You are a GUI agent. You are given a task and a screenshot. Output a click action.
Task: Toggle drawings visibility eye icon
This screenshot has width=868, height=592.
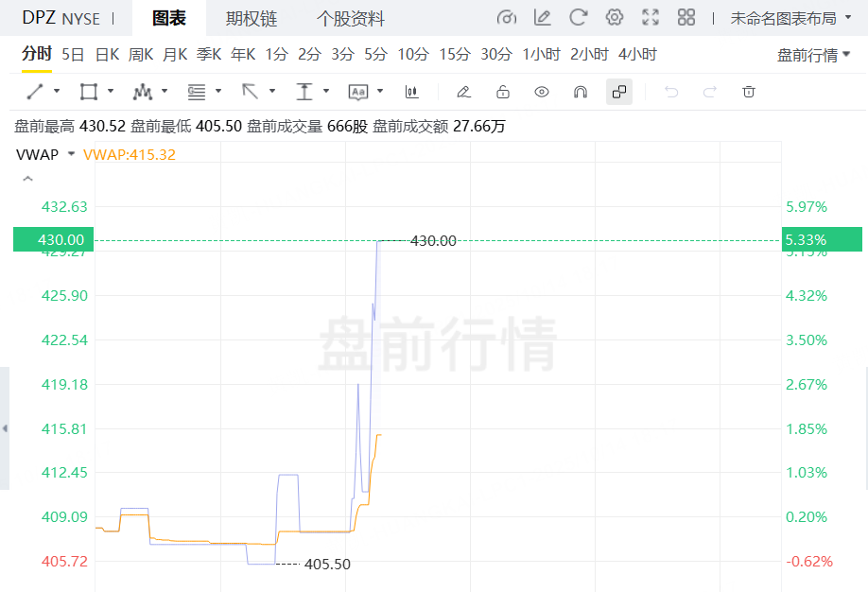click(x=542, y=92)
